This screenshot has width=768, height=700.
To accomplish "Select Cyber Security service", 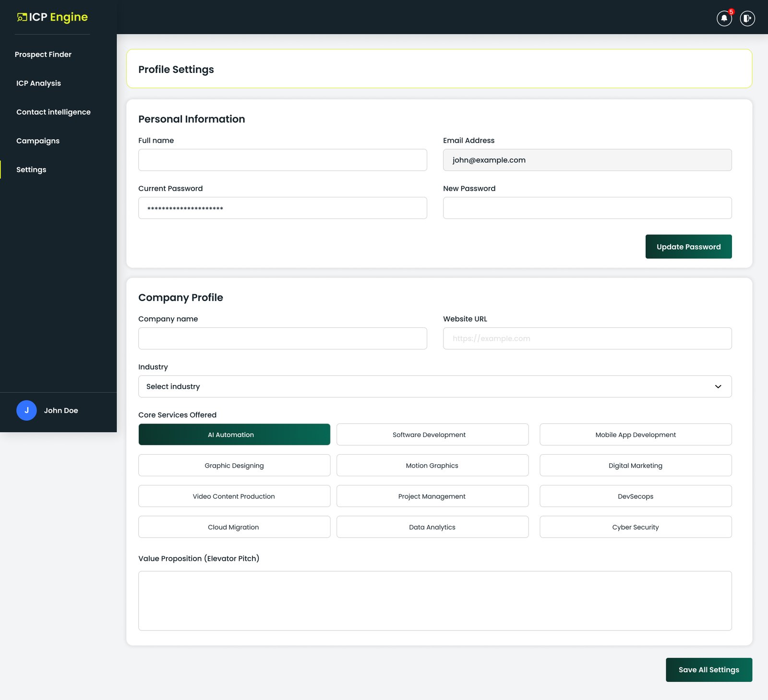I will (x=636, y=527).
